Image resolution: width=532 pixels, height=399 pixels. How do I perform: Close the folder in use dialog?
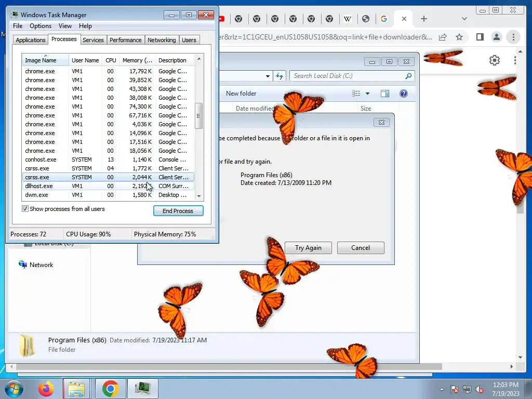click(x=381, y=123)
